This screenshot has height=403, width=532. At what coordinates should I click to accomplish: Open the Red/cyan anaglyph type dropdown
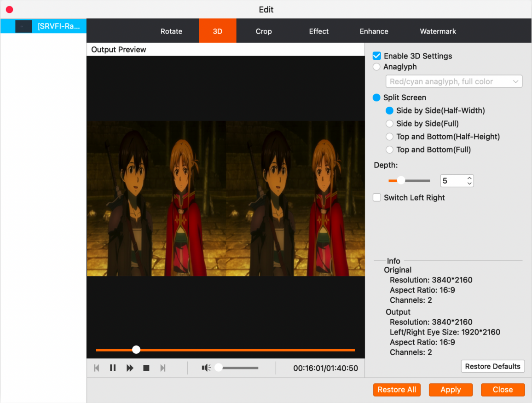click(454, 81)
